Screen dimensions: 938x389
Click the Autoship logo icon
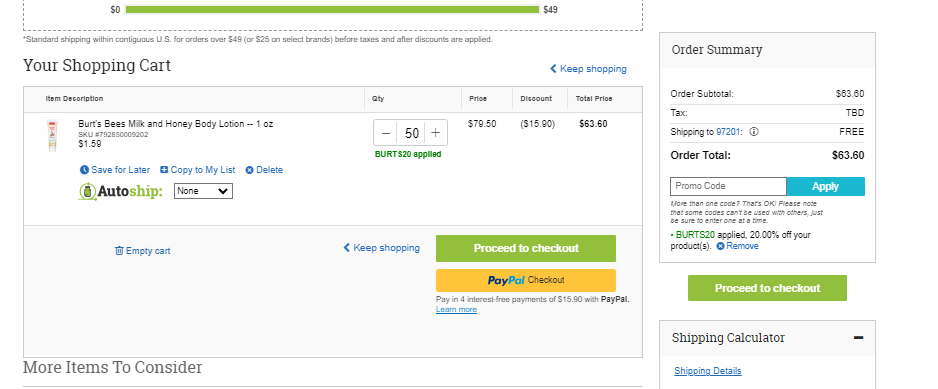point(88,192)
